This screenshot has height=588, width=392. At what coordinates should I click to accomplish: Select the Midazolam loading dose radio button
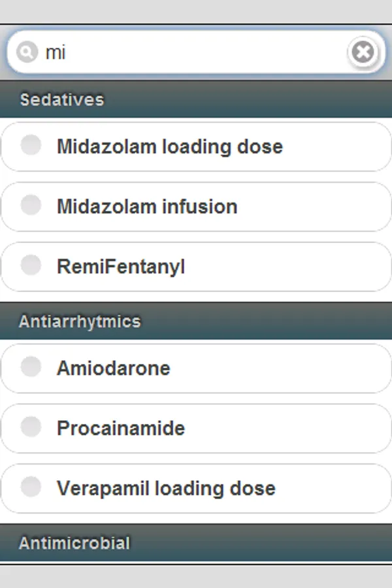[31, 145]
